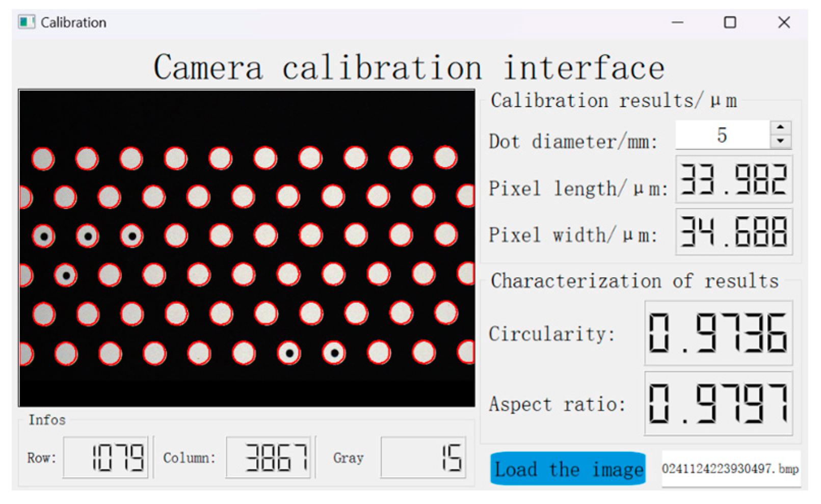Image resolution: width=821 pixels, height=504 pixels.
Task: Increase dot diameter with up arrow
Action: [780, 128]
